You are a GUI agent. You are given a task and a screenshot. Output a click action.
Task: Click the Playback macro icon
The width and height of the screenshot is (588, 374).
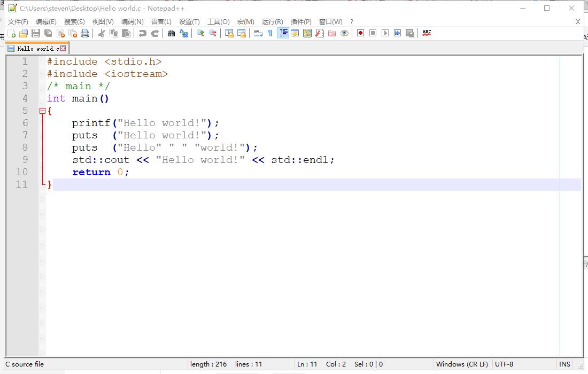pyautogui.click(x=384, y=33)
